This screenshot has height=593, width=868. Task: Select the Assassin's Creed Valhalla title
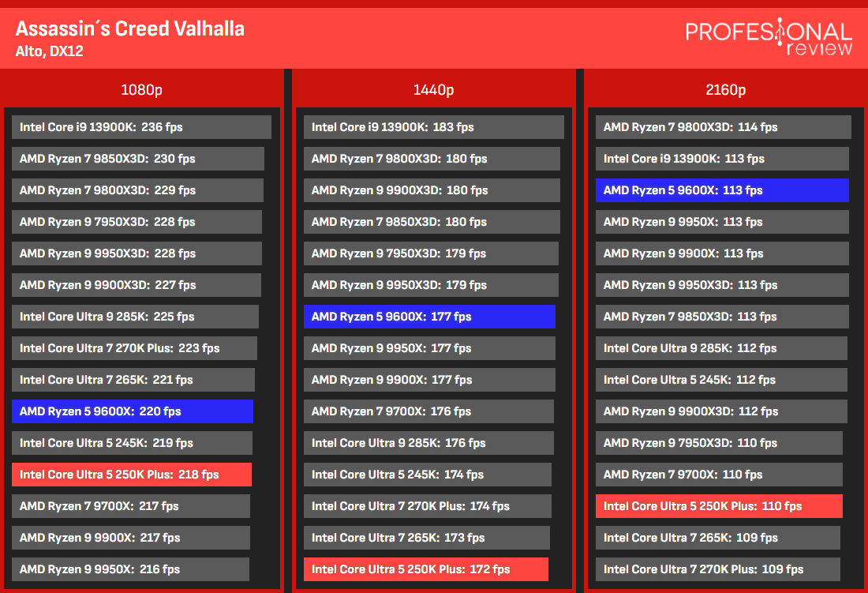pyautogui.click(x=130, y=28)
